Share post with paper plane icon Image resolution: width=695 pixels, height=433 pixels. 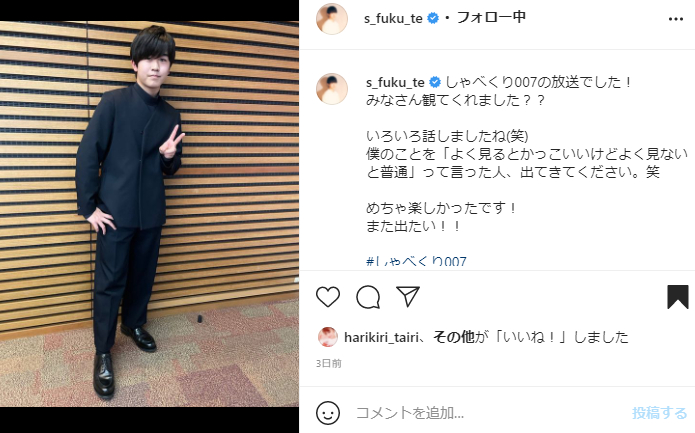pyautogui.click(x=408, y=296)
